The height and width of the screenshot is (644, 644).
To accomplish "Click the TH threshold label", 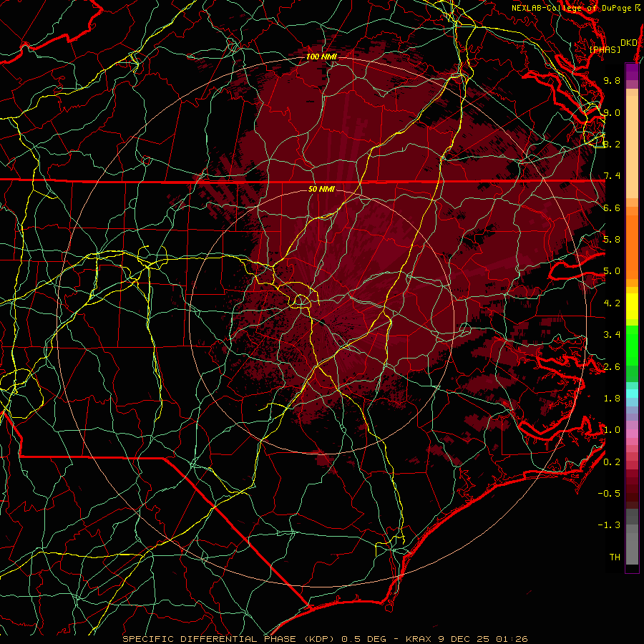I will coord(615,557).
